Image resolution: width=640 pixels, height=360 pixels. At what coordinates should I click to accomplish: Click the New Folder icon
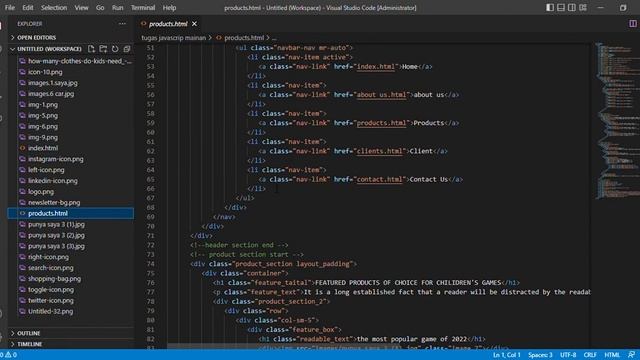point(103,49)
